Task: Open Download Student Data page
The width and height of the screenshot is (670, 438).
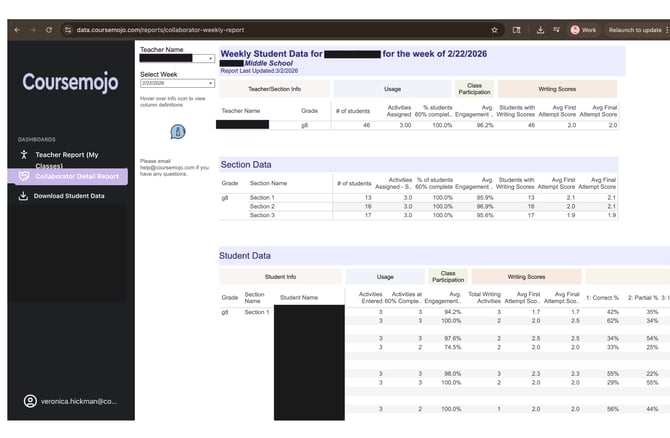Action: 69,196
